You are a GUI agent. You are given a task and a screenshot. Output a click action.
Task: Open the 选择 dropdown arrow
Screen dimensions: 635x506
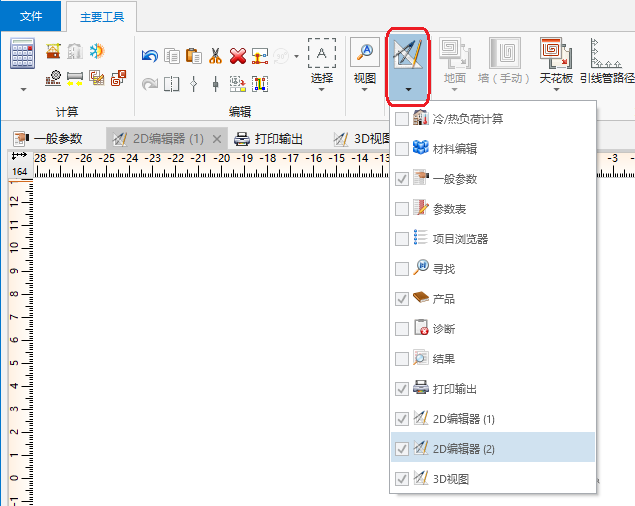point(321,90)
